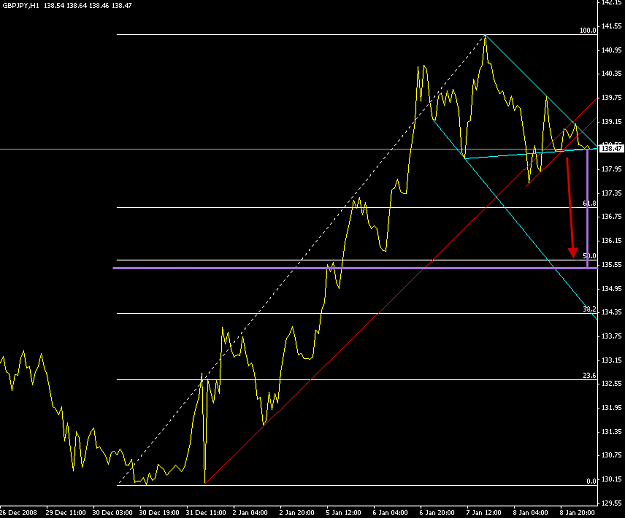Click the 8 Jan 04:00 time label
This screenshot has width=625, height=518.
pos(531,512)
